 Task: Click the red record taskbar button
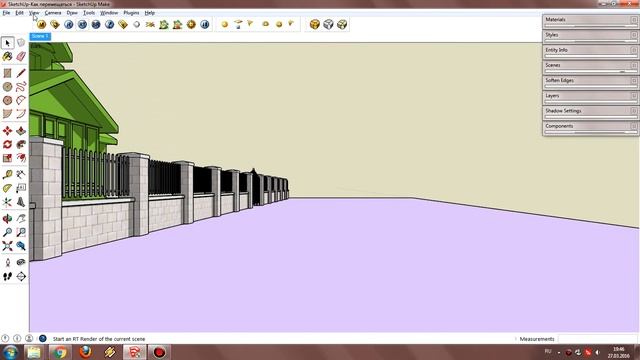[159, 352]
